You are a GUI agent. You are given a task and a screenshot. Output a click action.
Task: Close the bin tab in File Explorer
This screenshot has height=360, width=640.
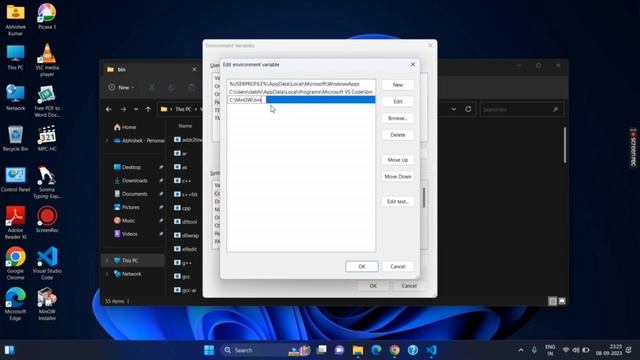pos(194,69)
